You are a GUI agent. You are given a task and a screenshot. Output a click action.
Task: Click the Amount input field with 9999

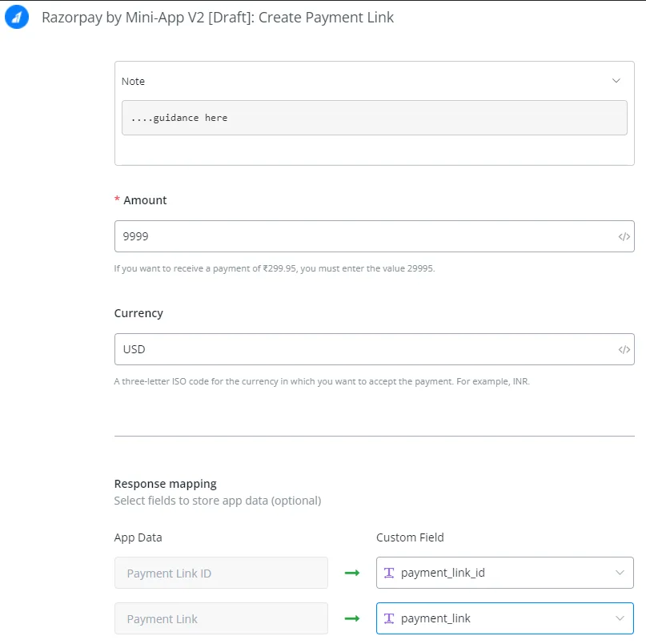[374, 236]
